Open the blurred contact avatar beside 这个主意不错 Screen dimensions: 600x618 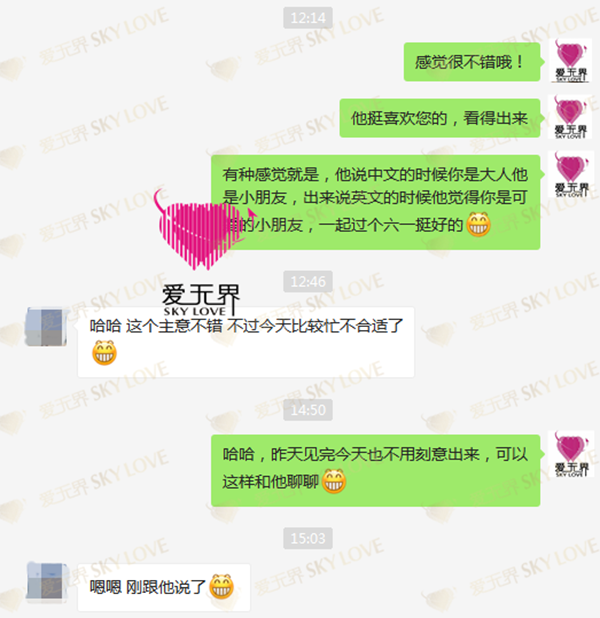(46, 327)
